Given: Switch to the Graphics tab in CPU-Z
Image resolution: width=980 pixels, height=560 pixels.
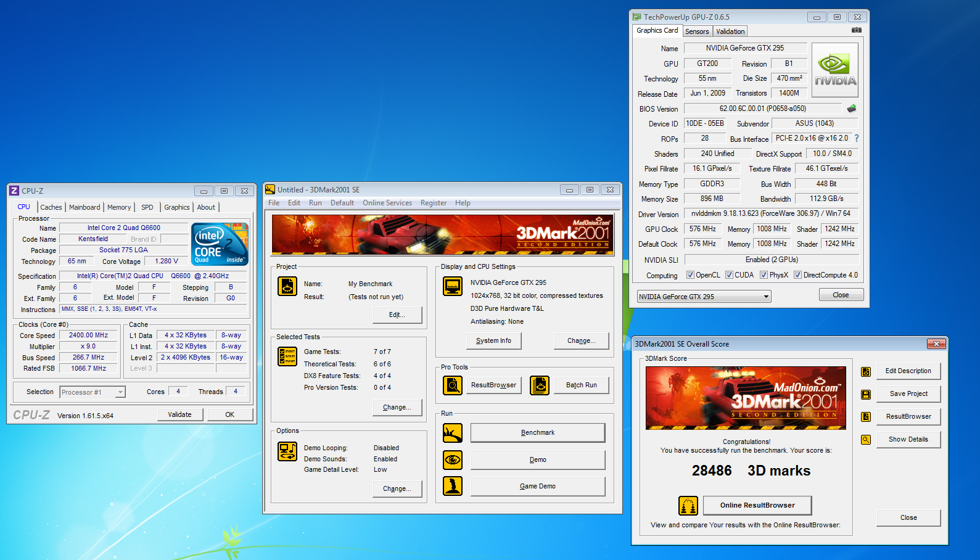Looking at the screenshot, I should 177,207.
